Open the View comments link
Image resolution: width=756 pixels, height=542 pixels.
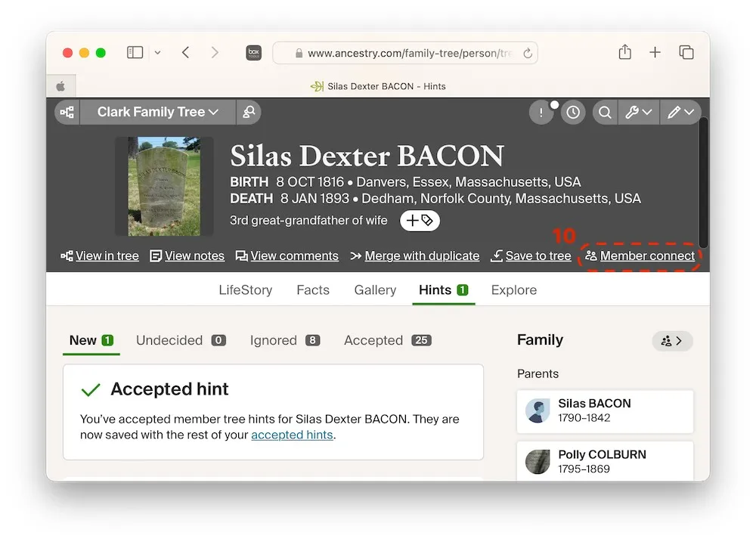(287, 256)
